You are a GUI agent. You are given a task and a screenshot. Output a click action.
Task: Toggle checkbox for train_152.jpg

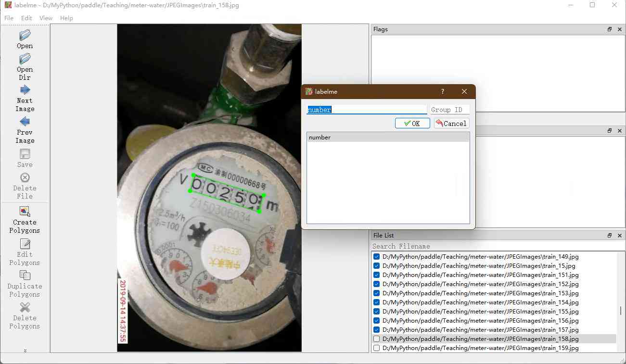point(377,284)
